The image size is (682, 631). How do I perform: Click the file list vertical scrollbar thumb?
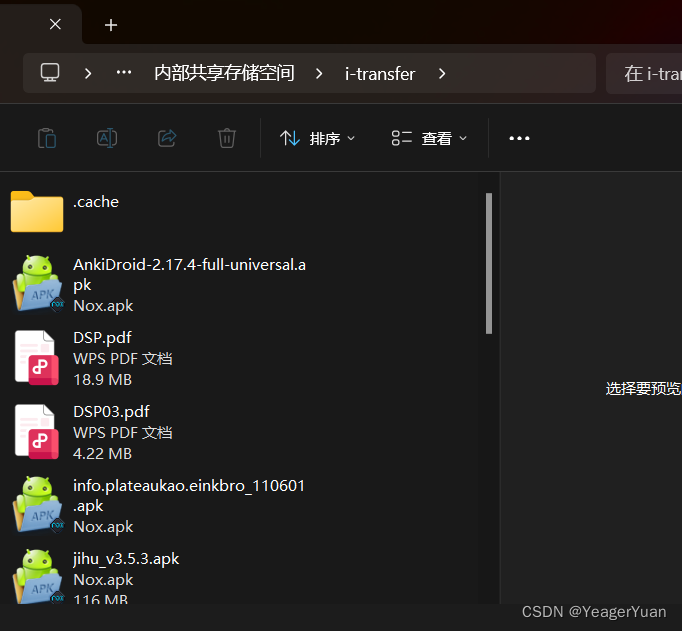coord(489,264)
